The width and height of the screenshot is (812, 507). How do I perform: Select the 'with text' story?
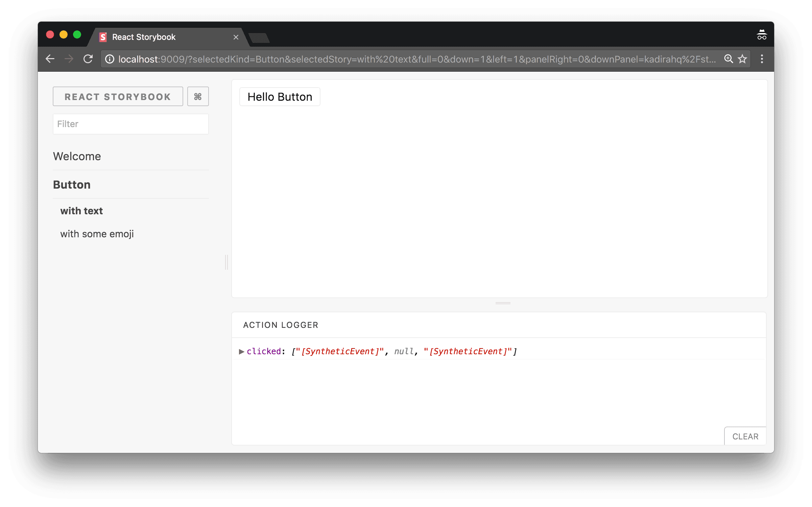81,211
